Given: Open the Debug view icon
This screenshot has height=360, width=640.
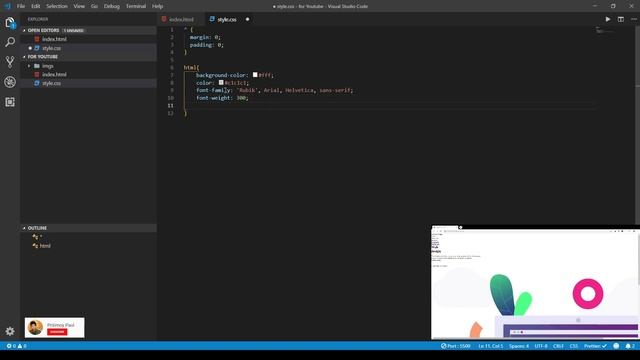Looking at the screenshot, I should [x=10, y=82].
